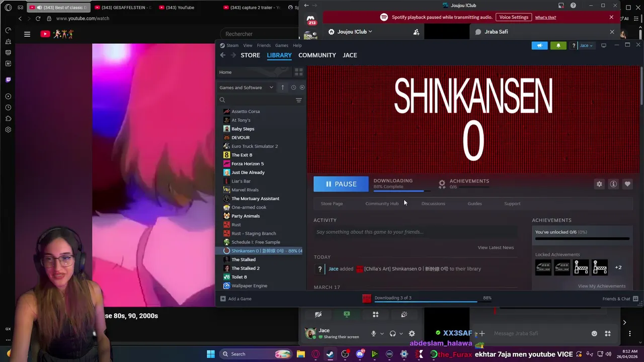Toggle Discord camera off icon
This screenshot has height=362, width=644.
[x=318, y=314]
